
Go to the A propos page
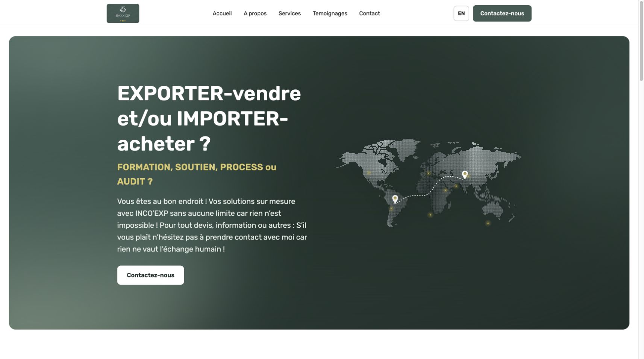coord(255,14)
